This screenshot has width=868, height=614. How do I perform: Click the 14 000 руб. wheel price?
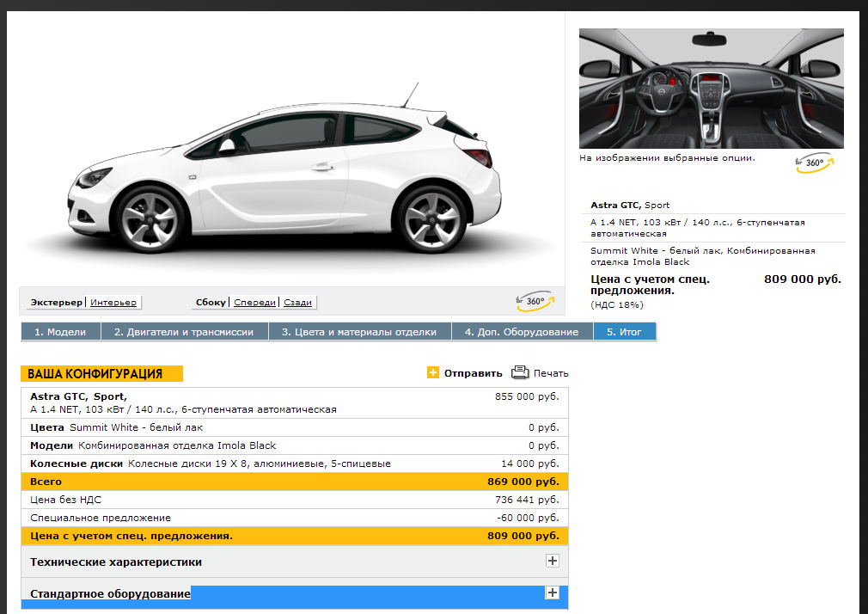click(x=530, y=464)
